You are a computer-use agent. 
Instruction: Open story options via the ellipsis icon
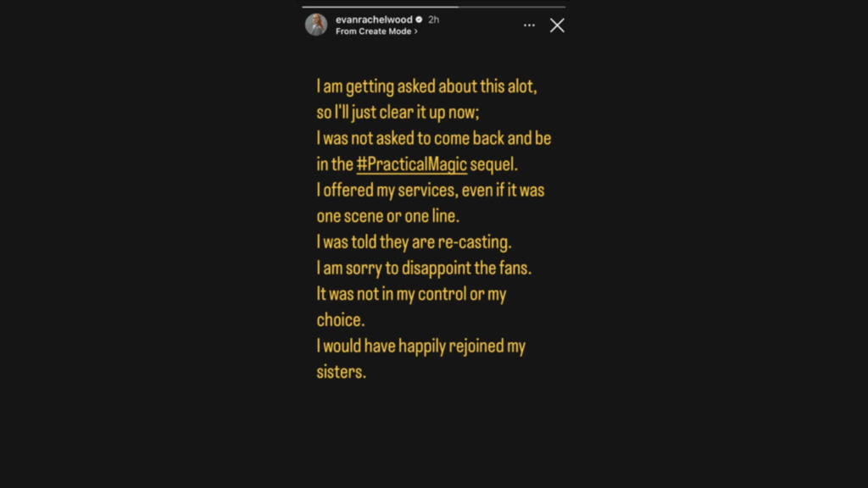click(528, 25)
